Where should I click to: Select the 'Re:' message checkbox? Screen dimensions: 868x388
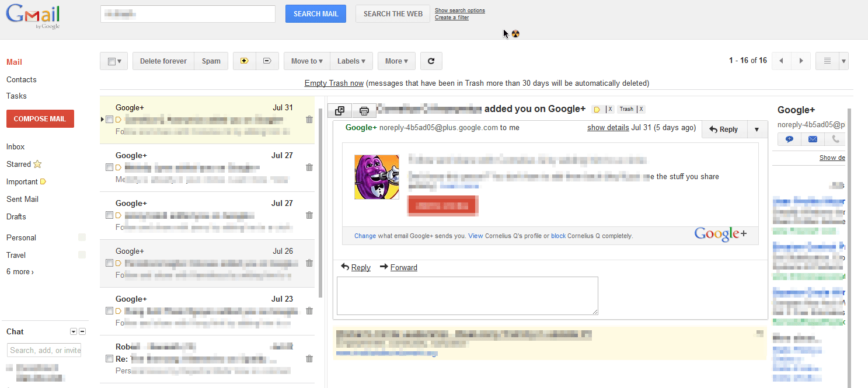pos(109,359)
